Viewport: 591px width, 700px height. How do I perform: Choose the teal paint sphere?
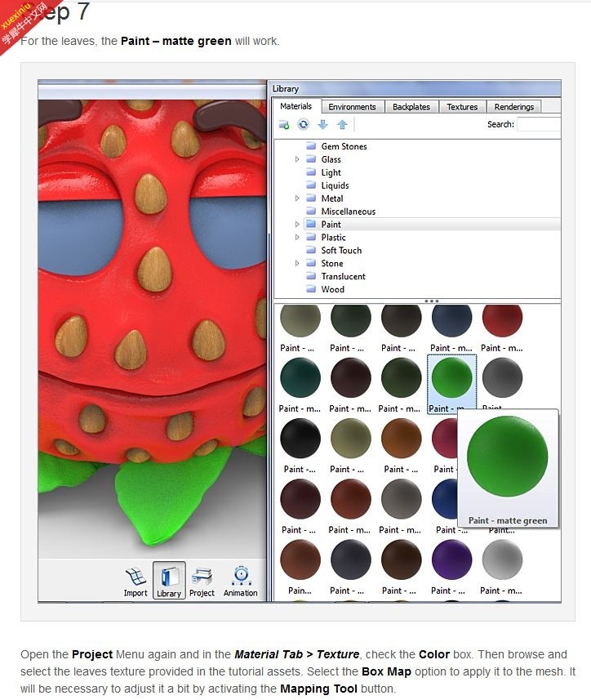[300, 377]
